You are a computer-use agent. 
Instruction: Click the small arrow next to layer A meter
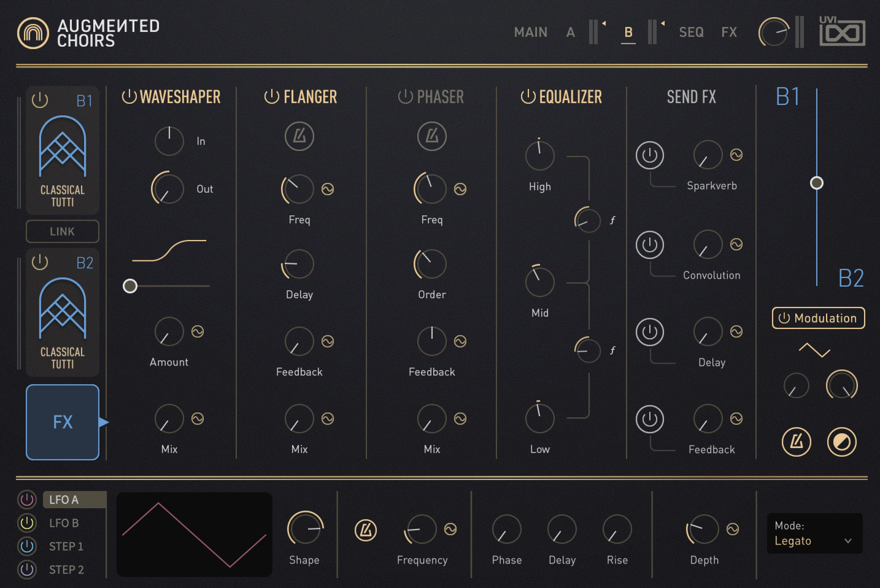click(604, 23)
